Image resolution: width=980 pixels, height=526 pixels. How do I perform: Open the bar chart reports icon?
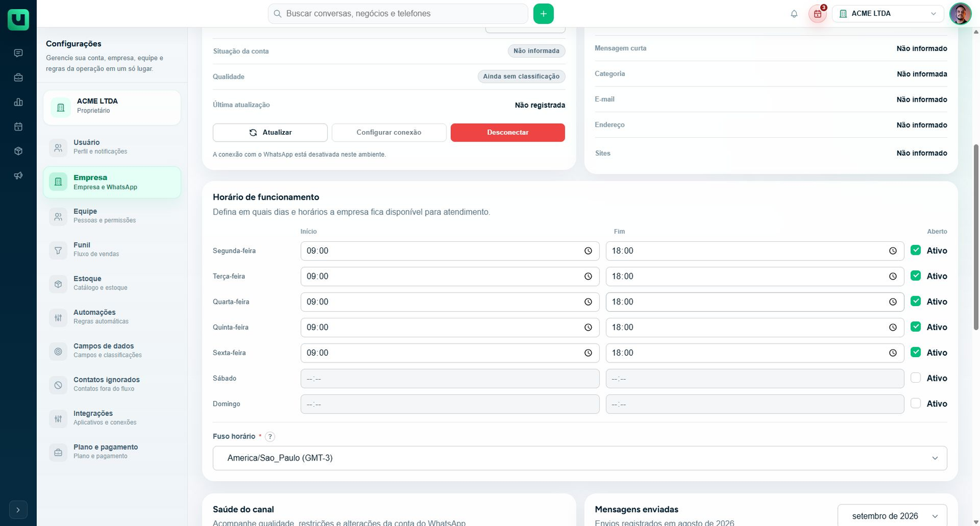pyautogui.click(x=18, y=102)
